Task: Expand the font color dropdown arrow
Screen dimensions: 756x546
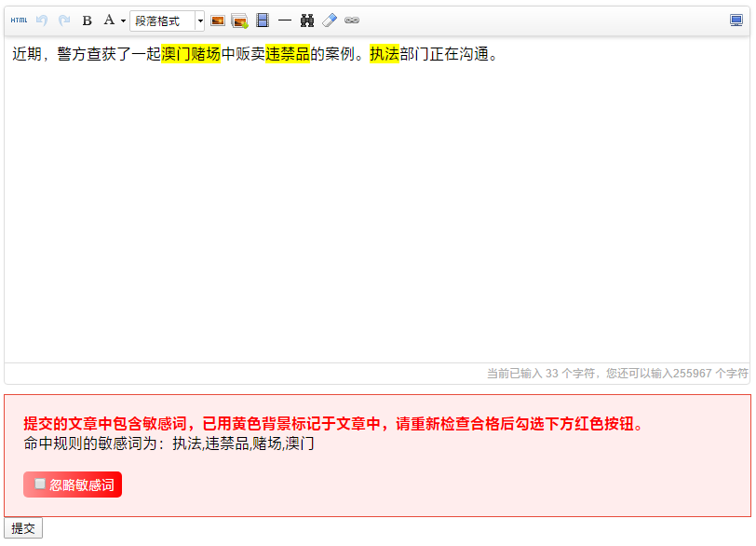Action: [x=123, y=20]
